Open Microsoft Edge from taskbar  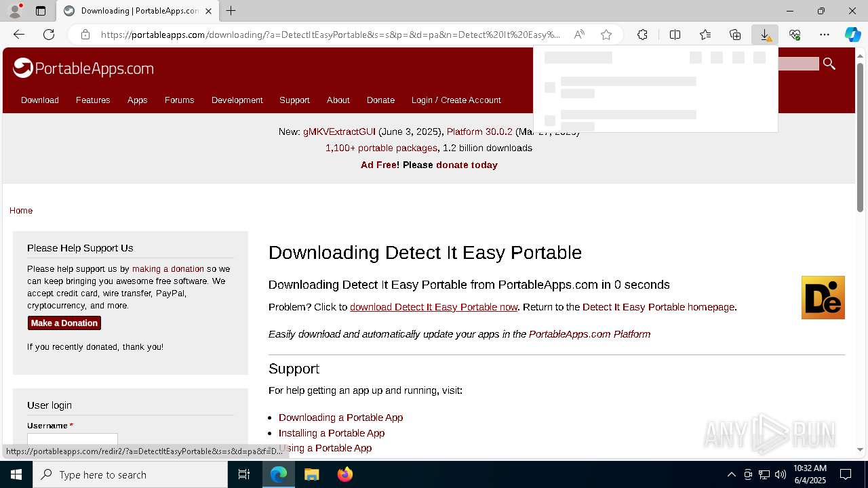pos(279,474)
